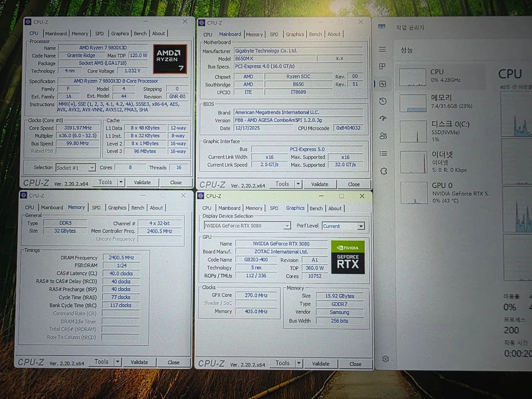Click GPU Code Name GB203-400 value

tap(256, 260)
